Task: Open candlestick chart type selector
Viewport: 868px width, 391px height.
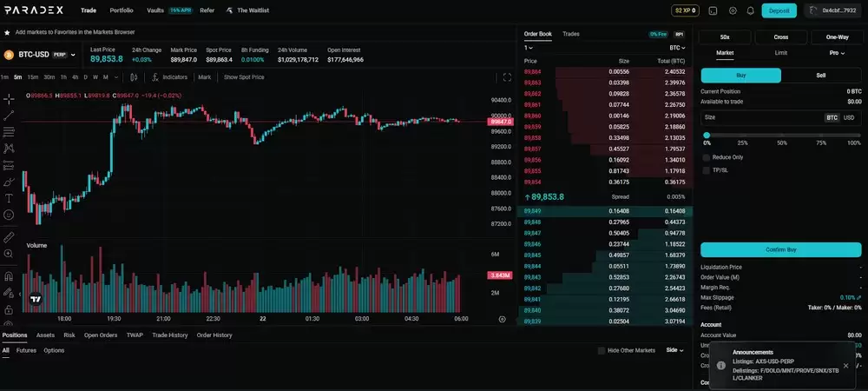Action: 134,77
